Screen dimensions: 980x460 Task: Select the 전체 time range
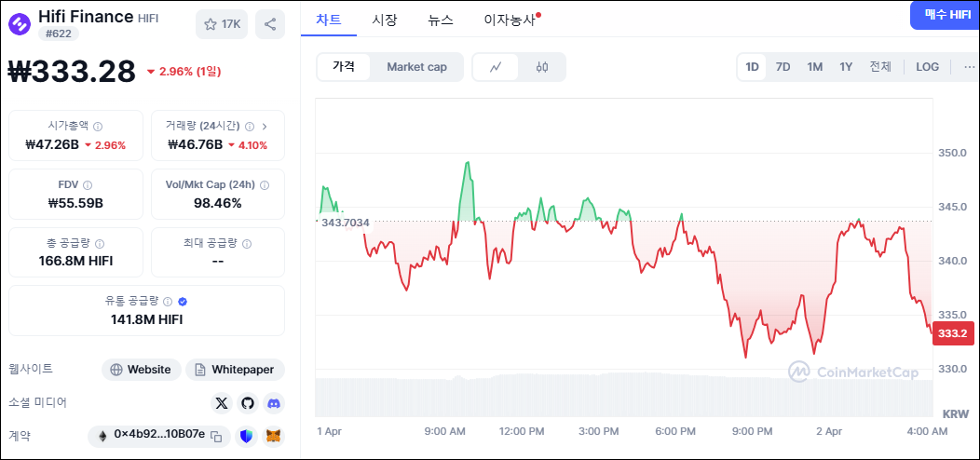(880, 67)
